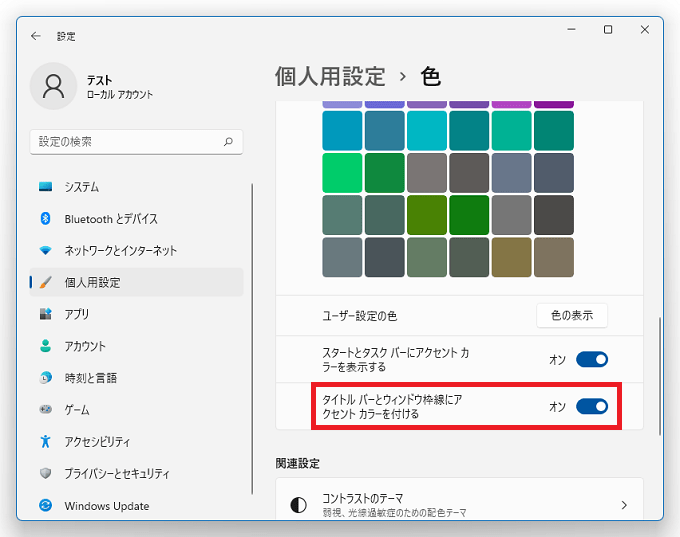Open システム settings page

[x=136, y=187]
